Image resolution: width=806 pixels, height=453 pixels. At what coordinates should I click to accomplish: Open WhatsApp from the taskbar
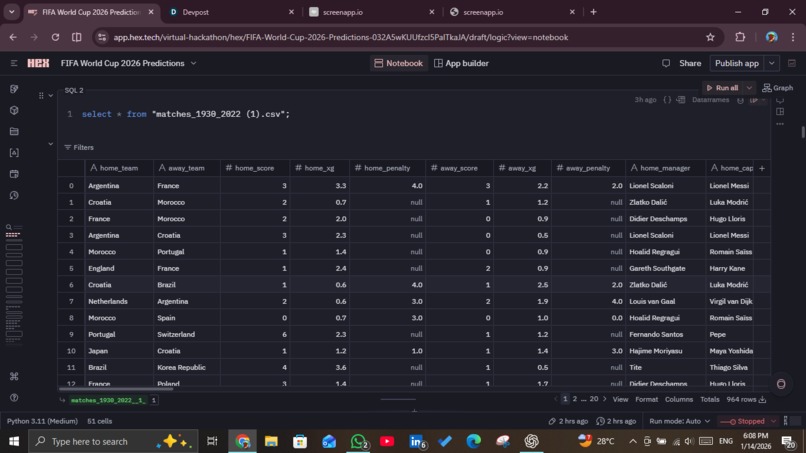pyautogui.click(x=358, y=441)
